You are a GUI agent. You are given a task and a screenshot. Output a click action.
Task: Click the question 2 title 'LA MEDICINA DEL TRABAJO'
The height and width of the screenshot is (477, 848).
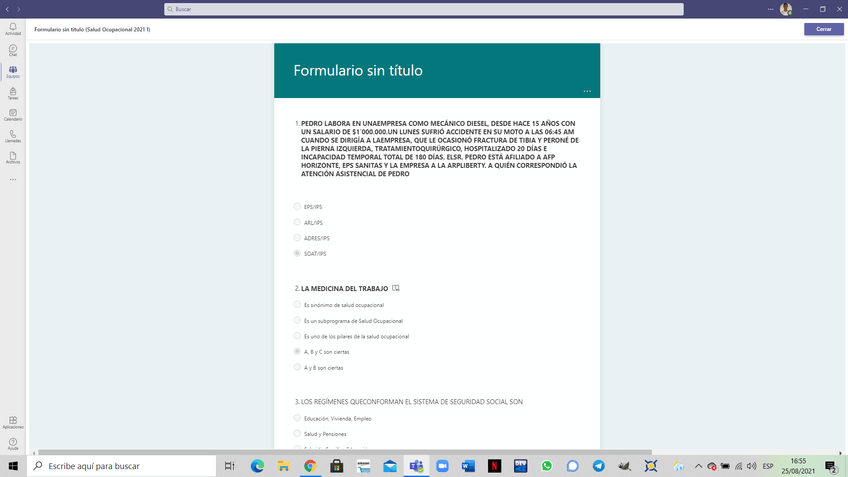[x=344, y=288]
